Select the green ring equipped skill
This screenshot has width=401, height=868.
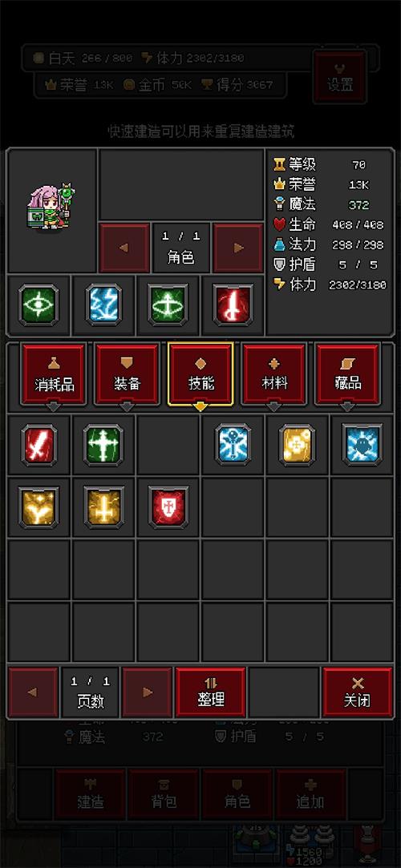(168, 305)
